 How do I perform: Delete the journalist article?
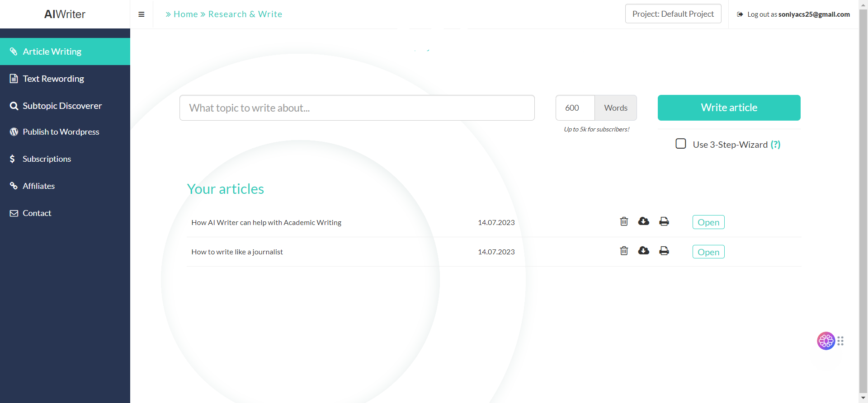pos(624,251)
